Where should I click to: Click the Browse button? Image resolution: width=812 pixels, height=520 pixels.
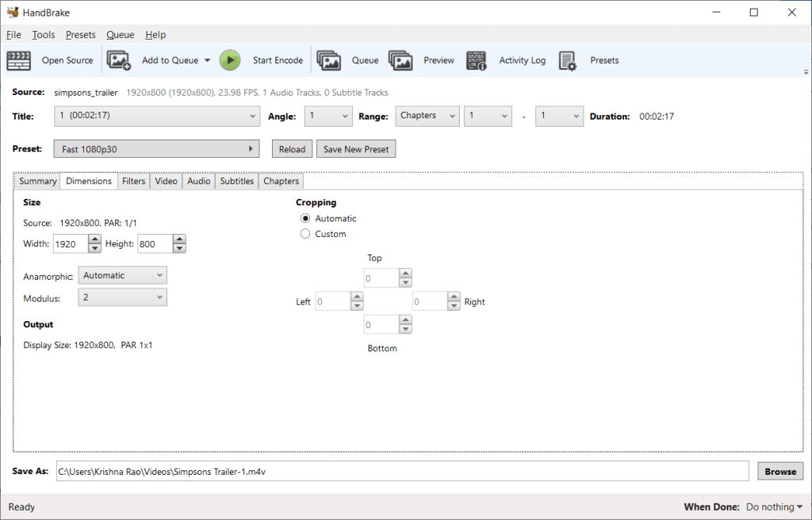pyautogui.click(x=780, y=471)
